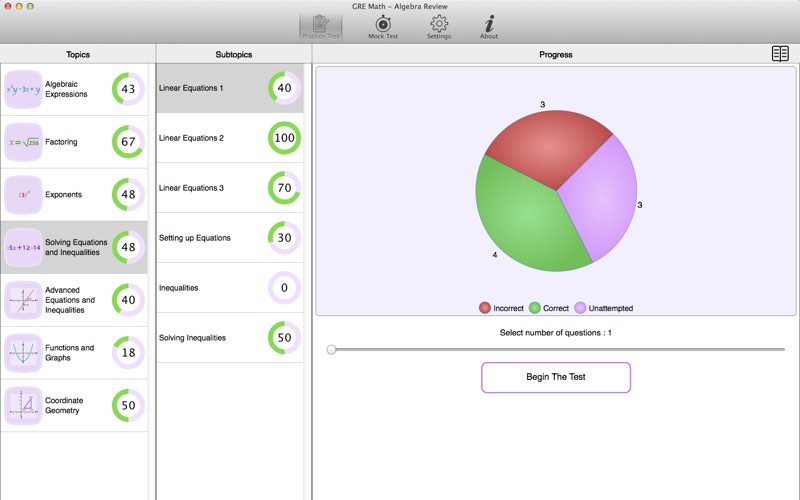Viewport: 800px width, 500px height.
Task: Click the 30 ring for Setting up Equations
Action: [284, 238]
